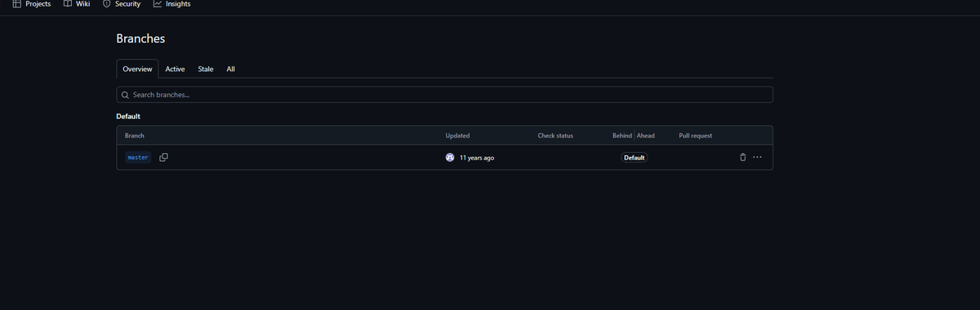Open the master branch actions menu
980x310 pixels.
(757, 157)
